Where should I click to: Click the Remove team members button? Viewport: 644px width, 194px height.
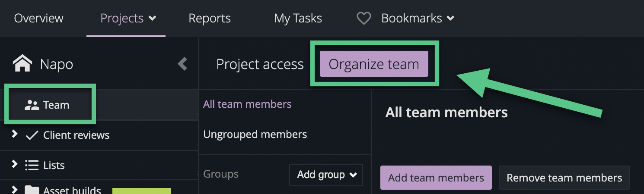tap(564, 178)
